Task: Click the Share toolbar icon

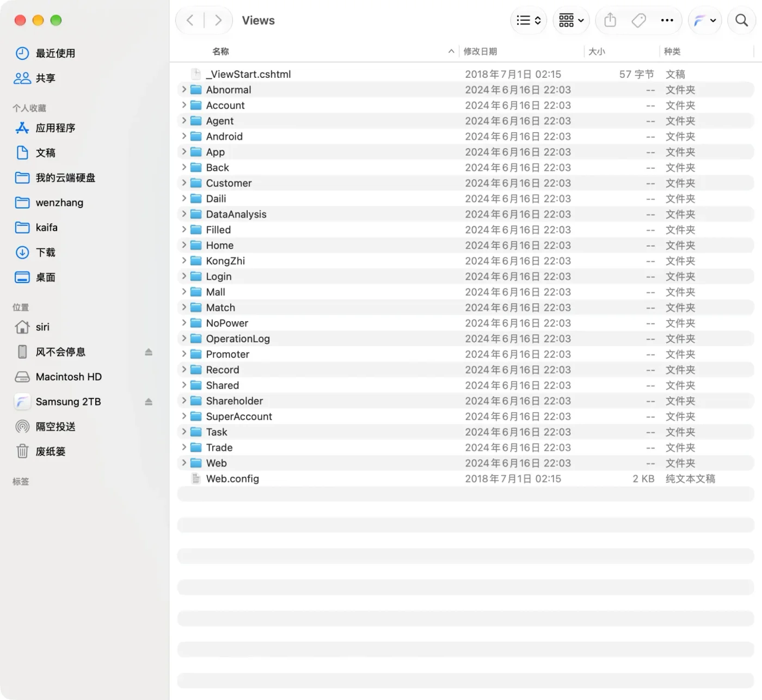Action: (610, 21)
